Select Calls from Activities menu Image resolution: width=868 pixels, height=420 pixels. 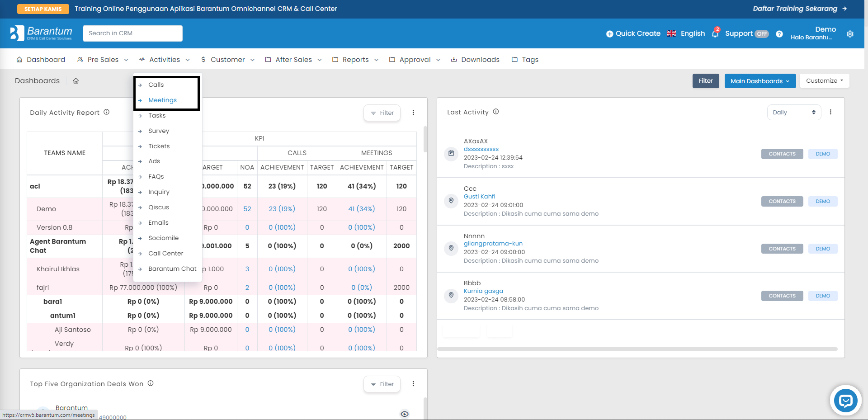(x=156, y=85)
